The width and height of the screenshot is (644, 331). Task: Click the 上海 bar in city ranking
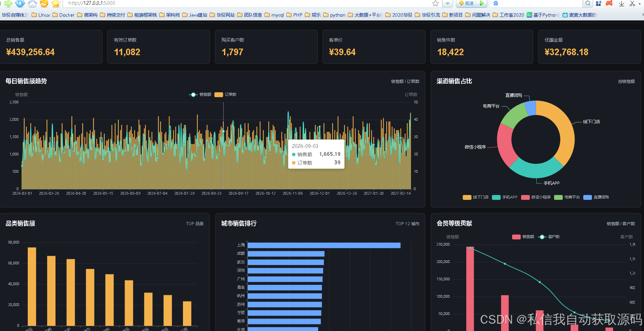[324, 245]
